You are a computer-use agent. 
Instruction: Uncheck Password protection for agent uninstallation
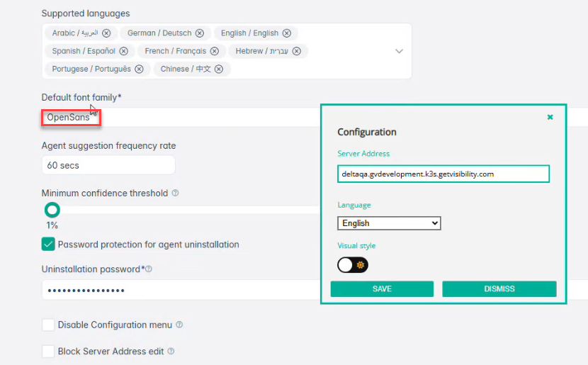point(48,245)
